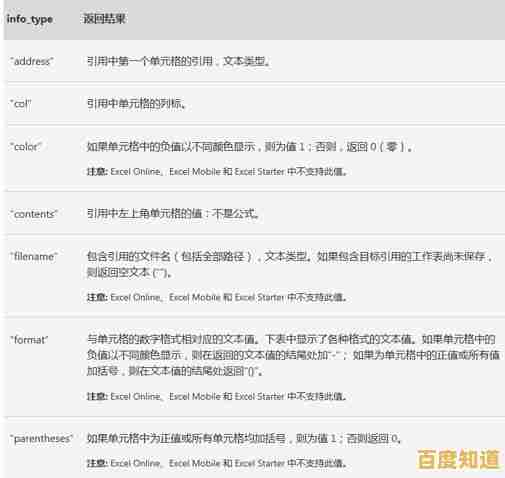Viewport: 505px width, 478px height.
Task: Select the Excel Online note in the format row
Action: [217, 396]
